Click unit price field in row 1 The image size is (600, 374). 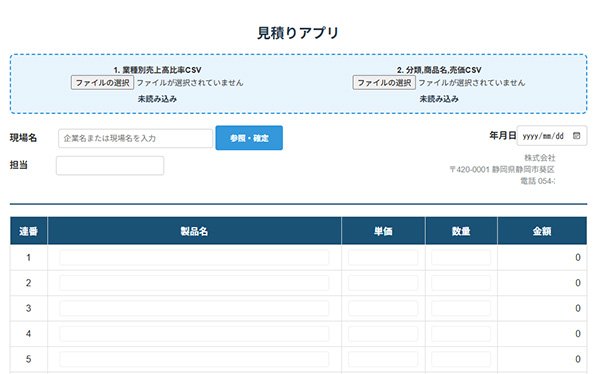[x=383, y=258]
